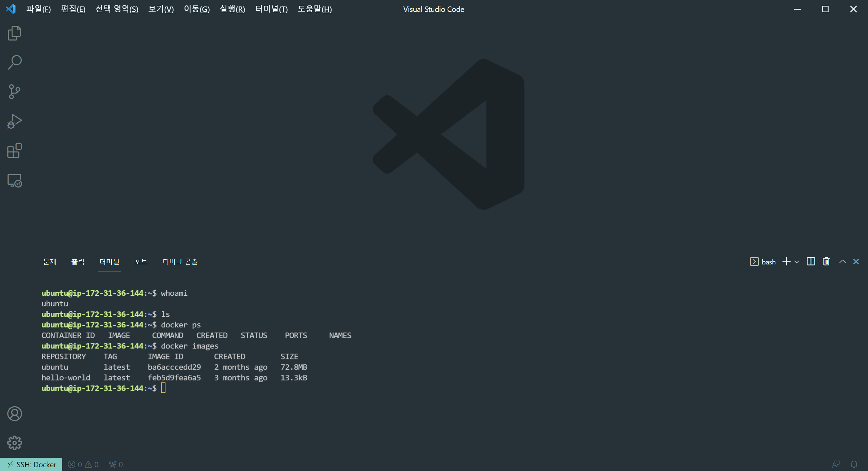
Task: Click the SSH: Docker remote indicator
Action: 31,465
